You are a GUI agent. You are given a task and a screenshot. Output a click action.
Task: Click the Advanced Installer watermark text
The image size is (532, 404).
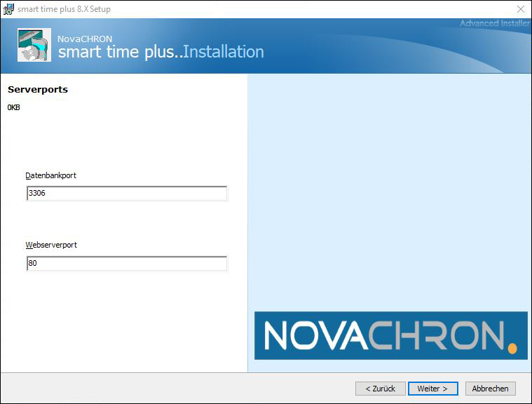coord(495,23)
